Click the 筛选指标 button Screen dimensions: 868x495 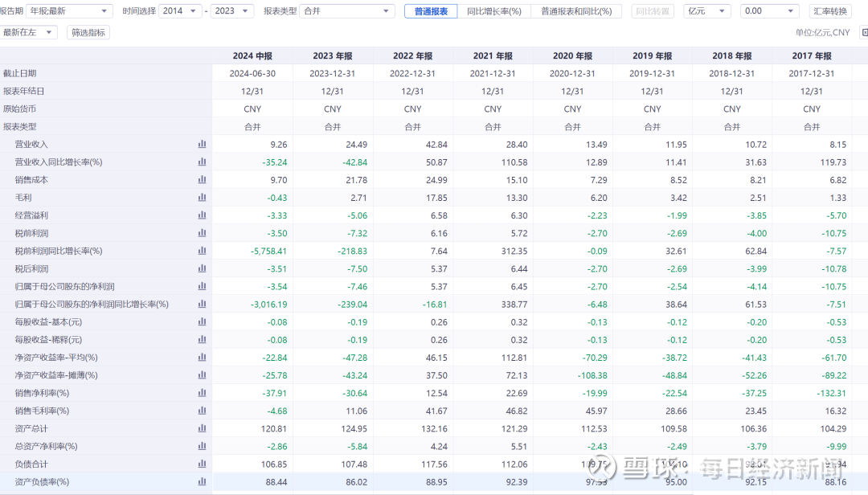point(87,32)
